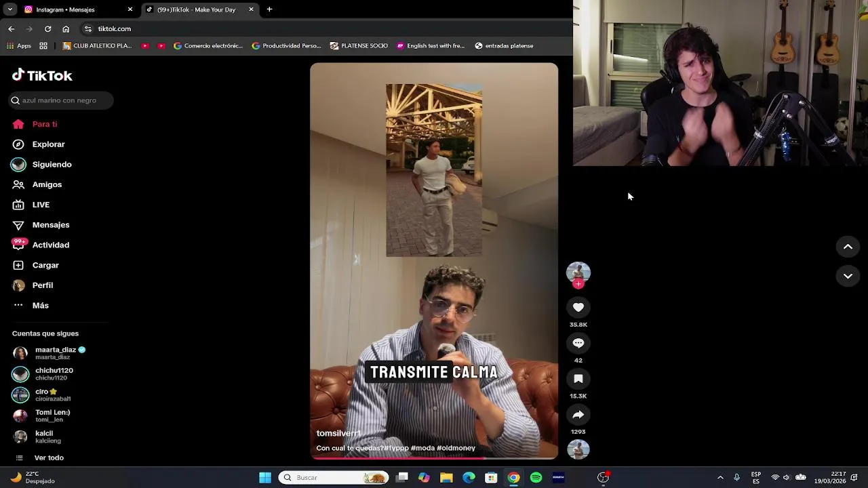Open the Explorar page
Image resolution: width=868 pixels, height=488 pixels.
pyautogui.click(x=39, y=144)
